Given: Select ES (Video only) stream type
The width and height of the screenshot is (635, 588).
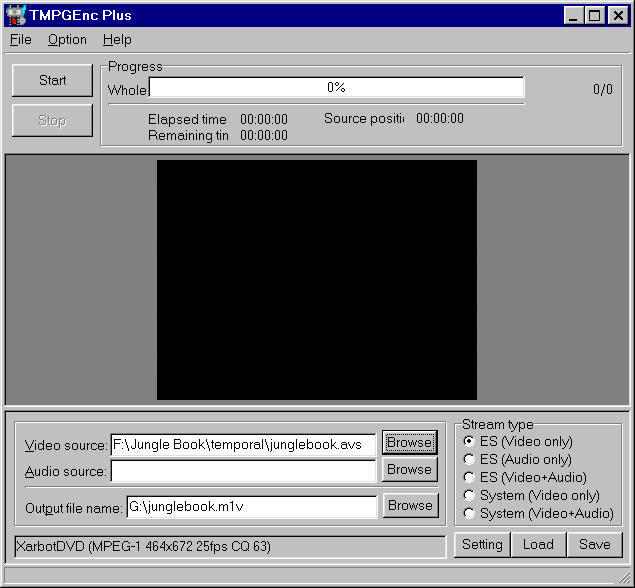Looking at the screenshot, I should [x=518, y=441].
